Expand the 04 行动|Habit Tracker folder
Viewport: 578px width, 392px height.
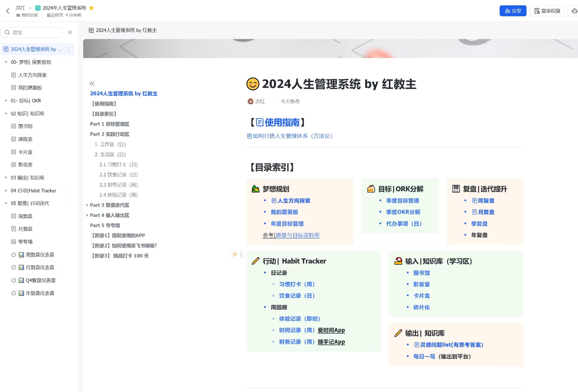coord(6,191)
